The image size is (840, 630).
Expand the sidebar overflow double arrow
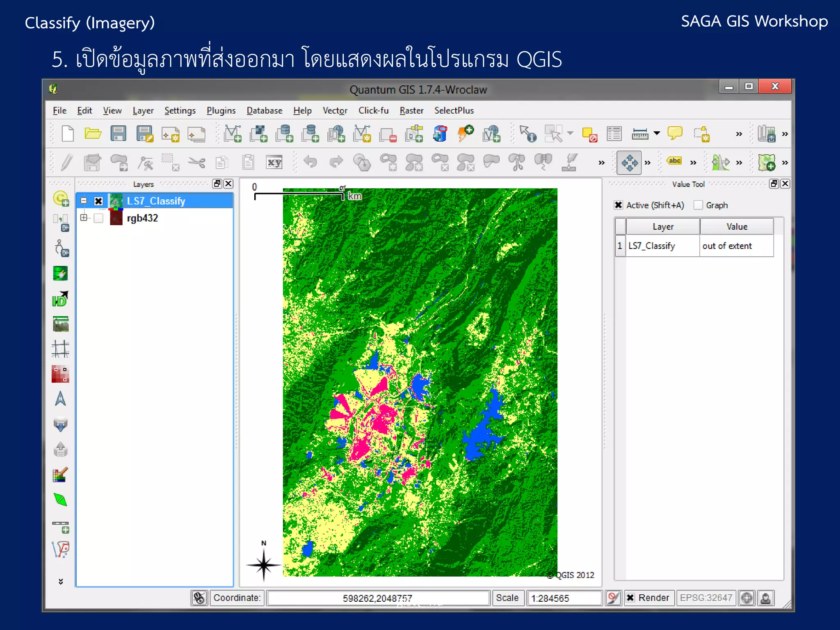click(61, 582)
